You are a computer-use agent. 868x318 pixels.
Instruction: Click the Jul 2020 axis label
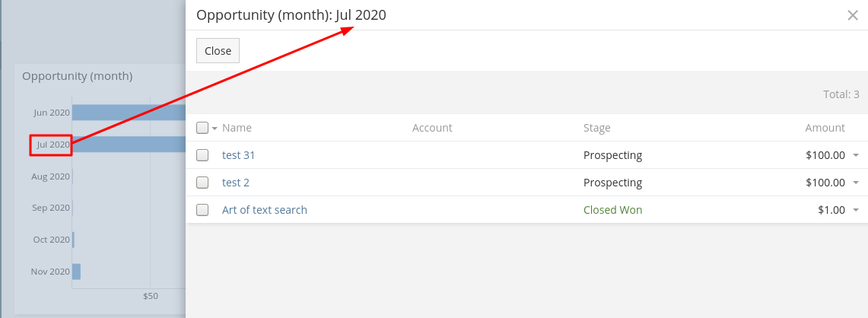tap(52, 145)
